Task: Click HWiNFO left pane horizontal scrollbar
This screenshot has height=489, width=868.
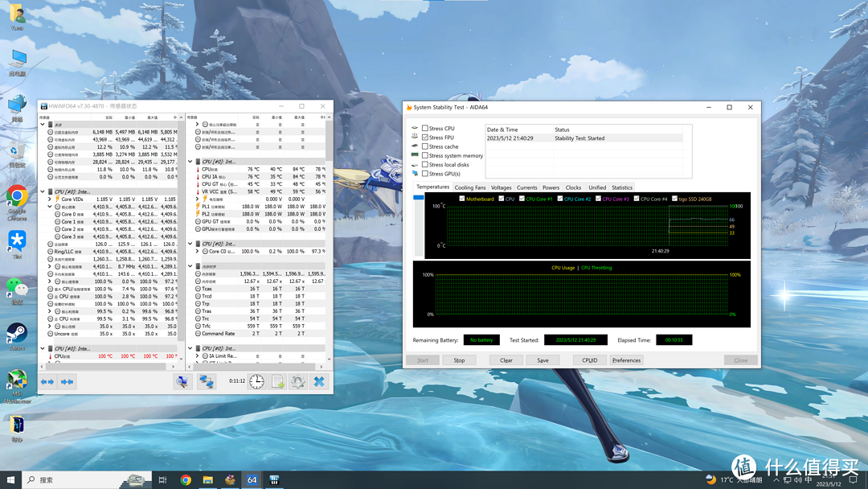Action: [x=108, y=367]
